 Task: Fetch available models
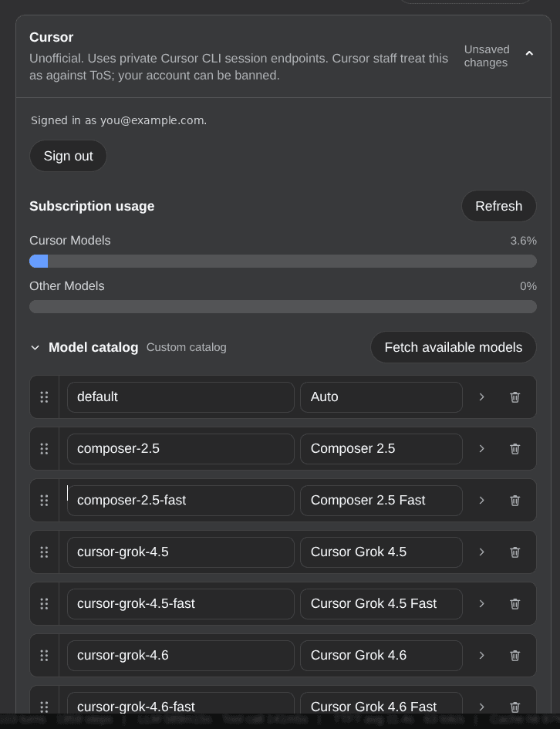tap(453, 347)
